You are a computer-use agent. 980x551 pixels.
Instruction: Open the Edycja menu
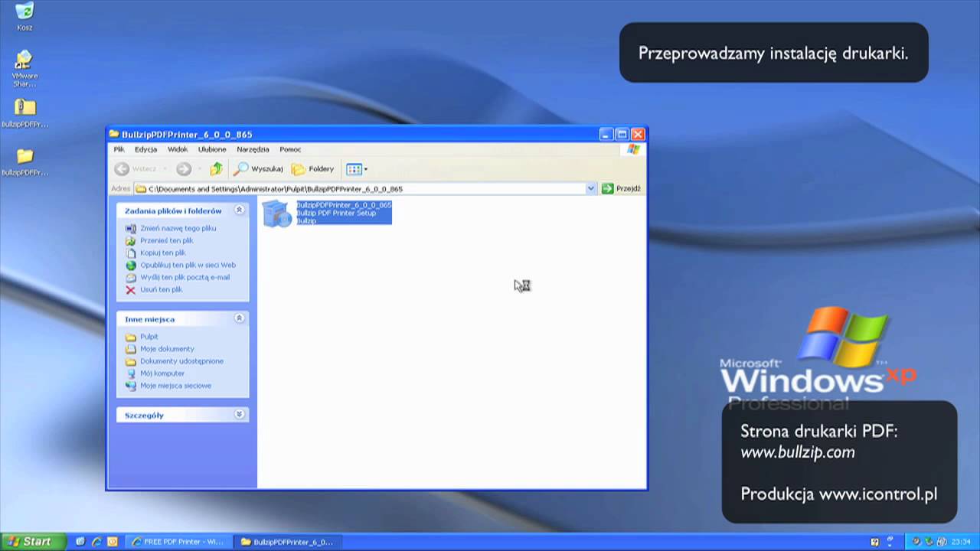pos(145,149)
